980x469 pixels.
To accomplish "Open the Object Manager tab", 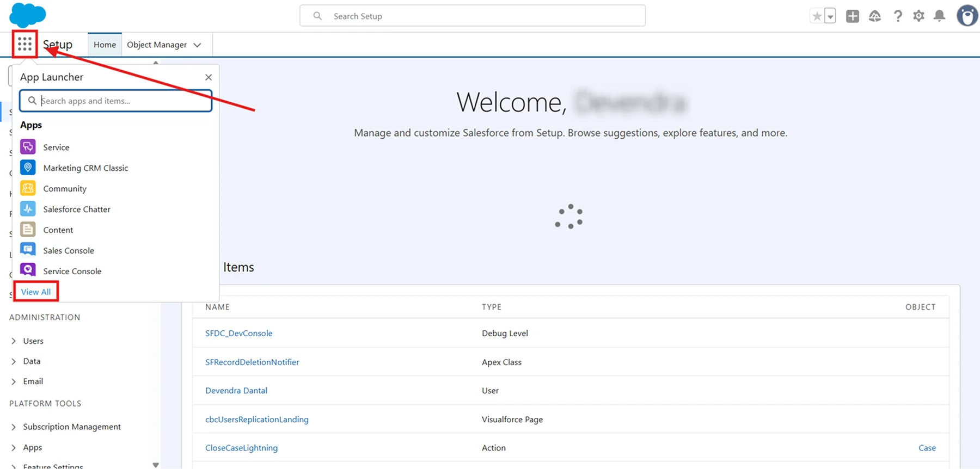I will (x=157, y=45).
